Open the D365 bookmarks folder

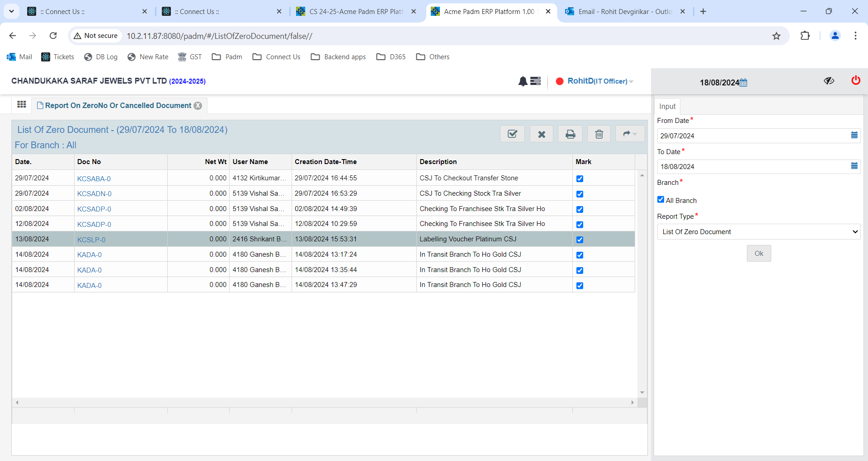[391, 57]
